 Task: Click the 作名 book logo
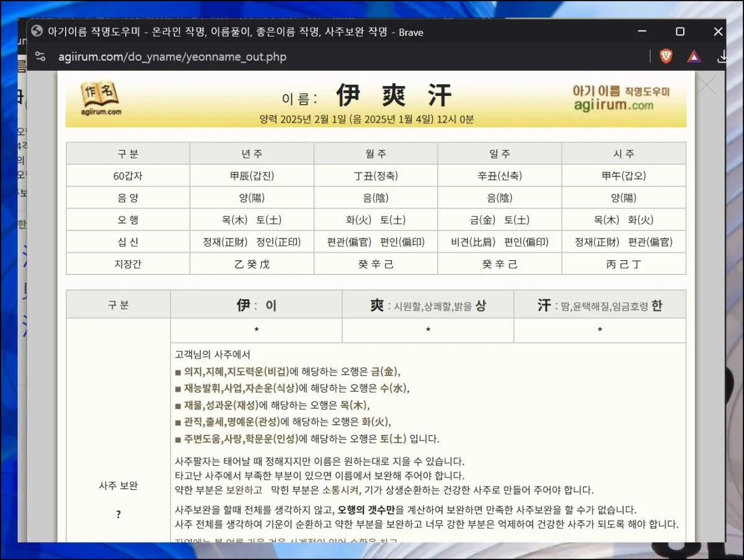click(x=100, y=98)
